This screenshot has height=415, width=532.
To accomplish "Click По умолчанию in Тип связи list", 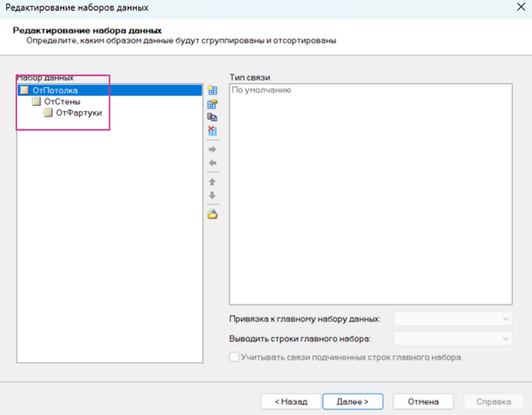I will coord(261,90).
